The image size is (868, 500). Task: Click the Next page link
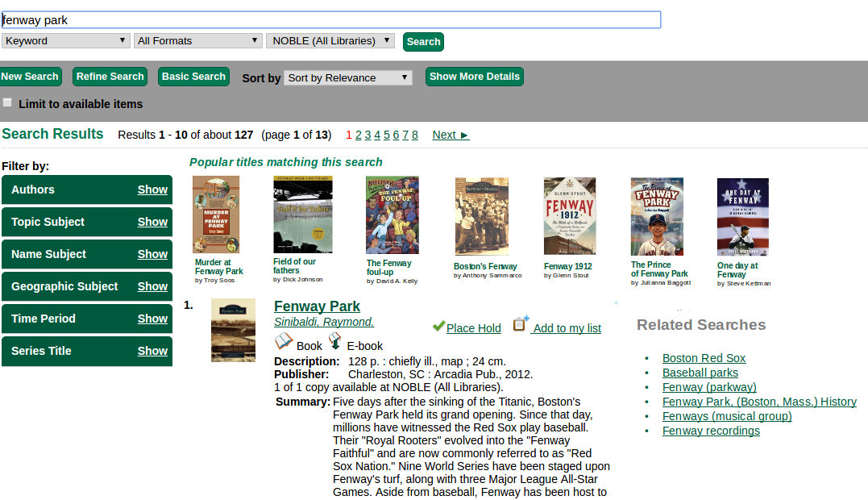click(x=451, y=135)
